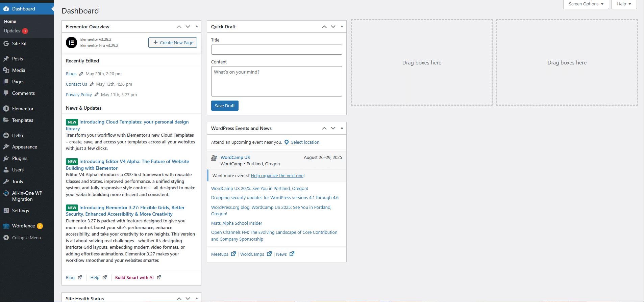
Task: Click the pencil edit icon next to Privacy Policy
Action: pyautogui.click(x=96, y=94)
